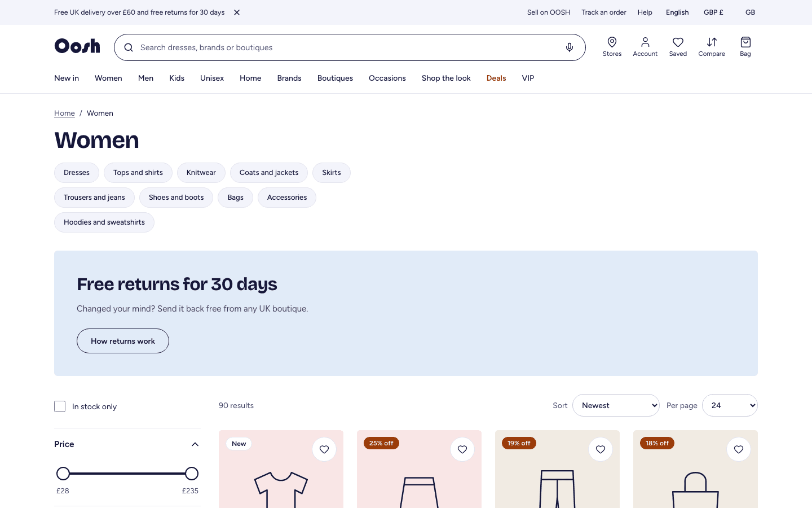Open Shop the look

[x=446, y=78]
